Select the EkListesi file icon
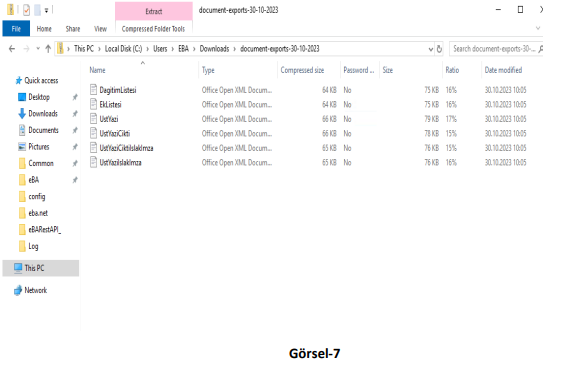Screen dimensions: 569x372 click(x=93, y=104)
